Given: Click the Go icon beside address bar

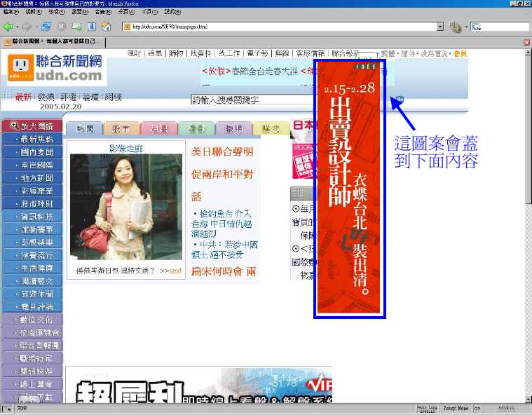Looking at the screenshot, I should (455, 27).
